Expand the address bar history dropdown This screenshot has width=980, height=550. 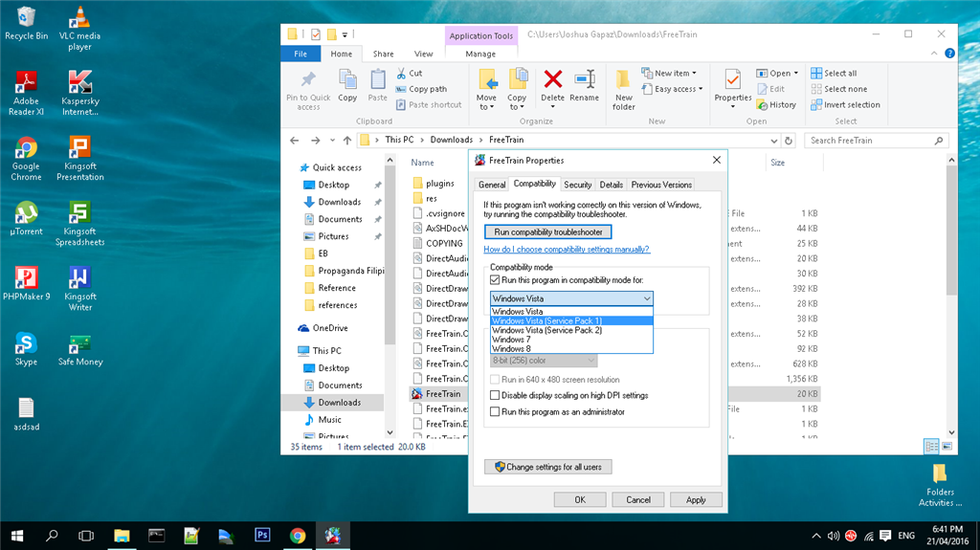click(773, 141)
